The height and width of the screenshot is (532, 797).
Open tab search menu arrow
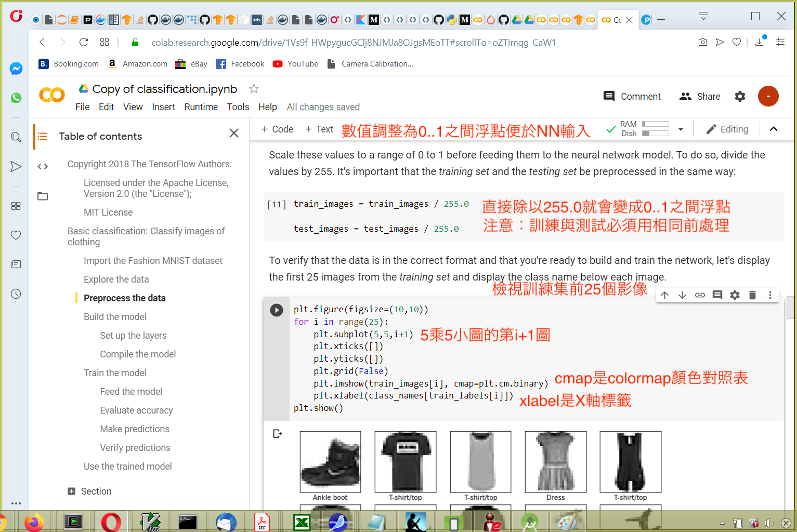tap(703, 17)
